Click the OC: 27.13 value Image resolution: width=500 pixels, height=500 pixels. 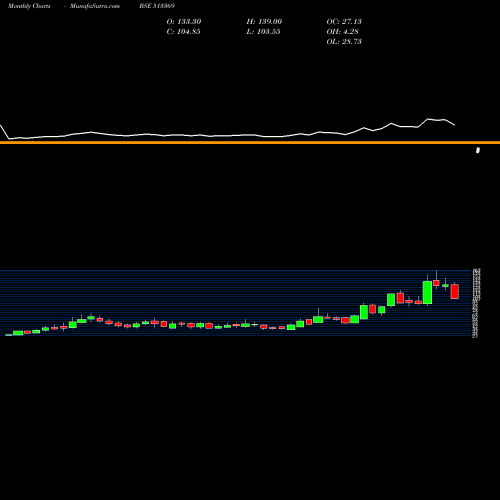point(344,22)
